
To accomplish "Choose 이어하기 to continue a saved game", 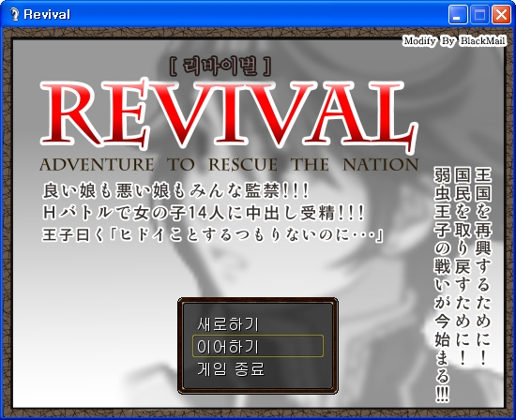I will [x=258, y=346].
